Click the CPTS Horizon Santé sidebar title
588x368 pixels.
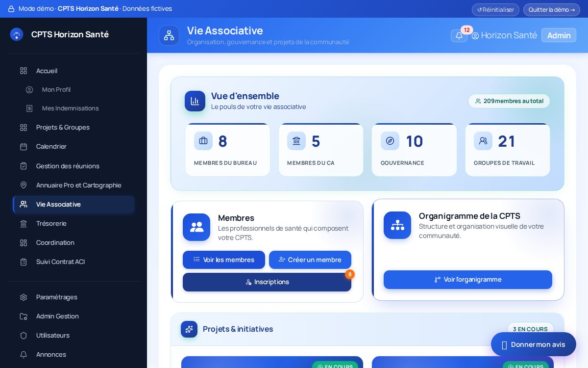click(x=70, y=34)
